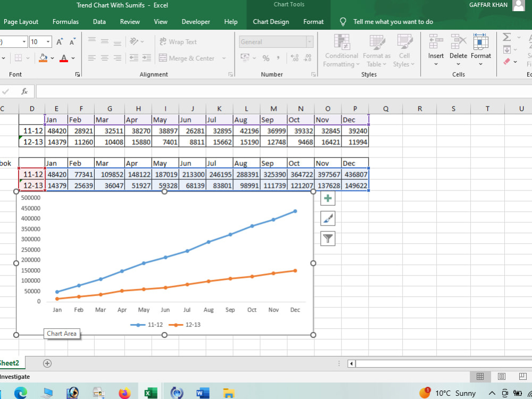Increase font size with the large A

coord(60,41)
